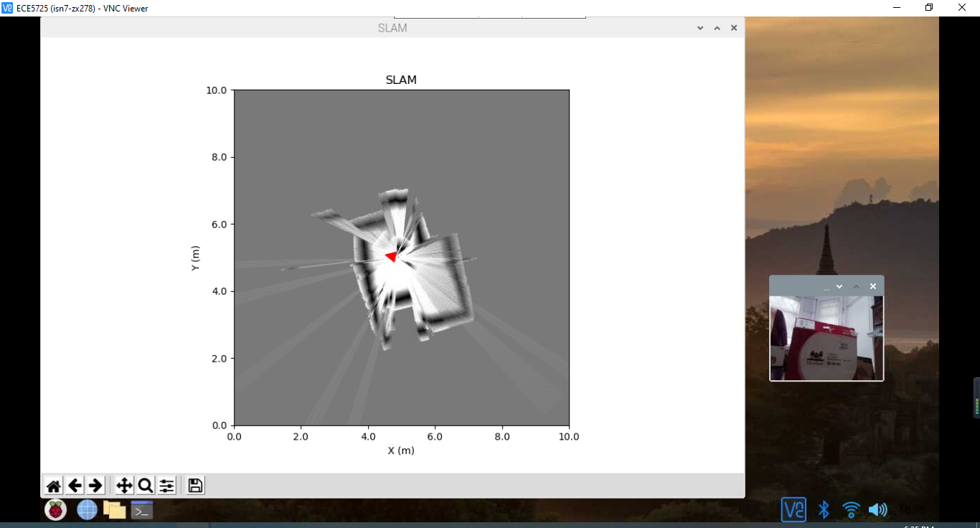Minimize the VNC Viewer window
980x528 pixels.
[897, 7]
